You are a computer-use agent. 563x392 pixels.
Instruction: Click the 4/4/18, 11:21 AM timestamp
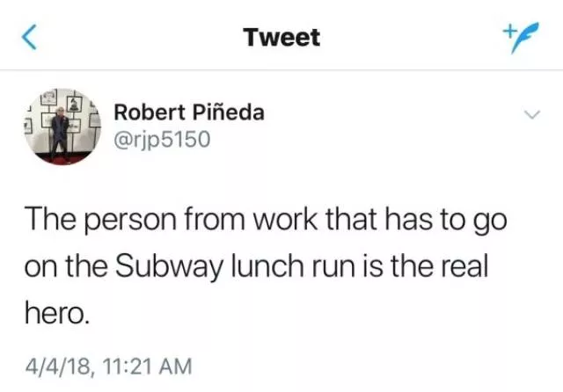(110, 363)
